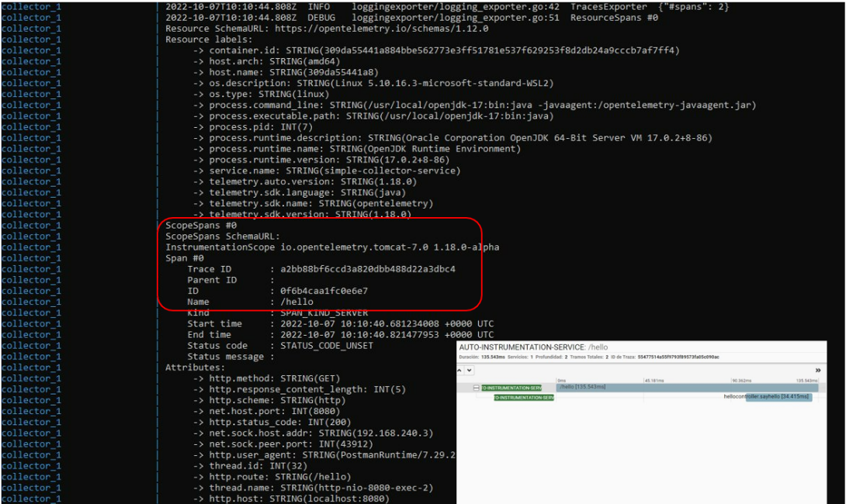
Task: Click the Name : /hello line
Action: pyautogui.click(x=251, y=302)
